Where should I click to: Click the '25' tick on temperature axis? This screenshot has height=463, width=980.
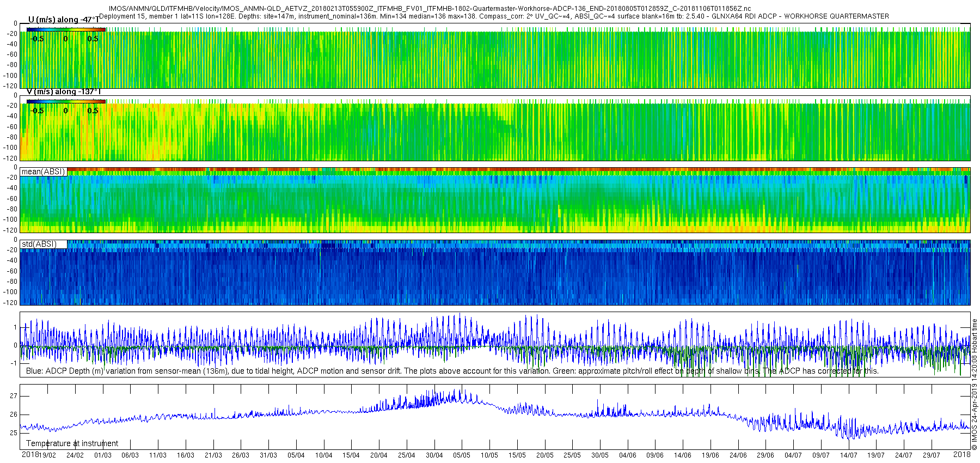(x=14, y=433)
